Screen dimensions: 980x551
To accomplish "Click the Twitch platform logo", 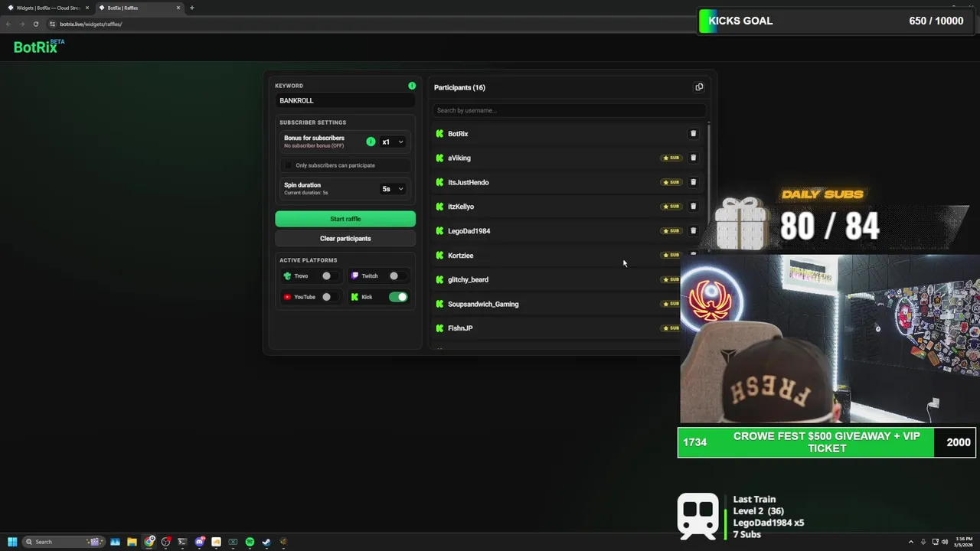I will 354,275.
